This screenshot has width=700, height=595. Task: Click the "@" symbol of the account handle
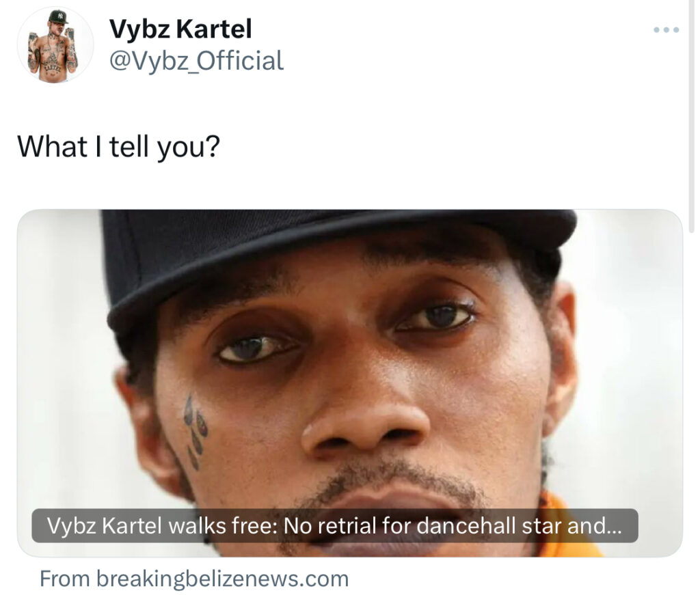pyautogui.click(x=119, y=61)
